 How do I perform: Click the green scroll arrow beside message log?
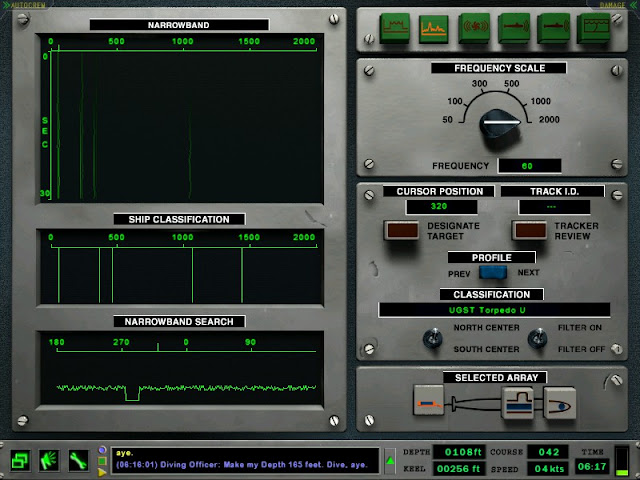(390, 461)
